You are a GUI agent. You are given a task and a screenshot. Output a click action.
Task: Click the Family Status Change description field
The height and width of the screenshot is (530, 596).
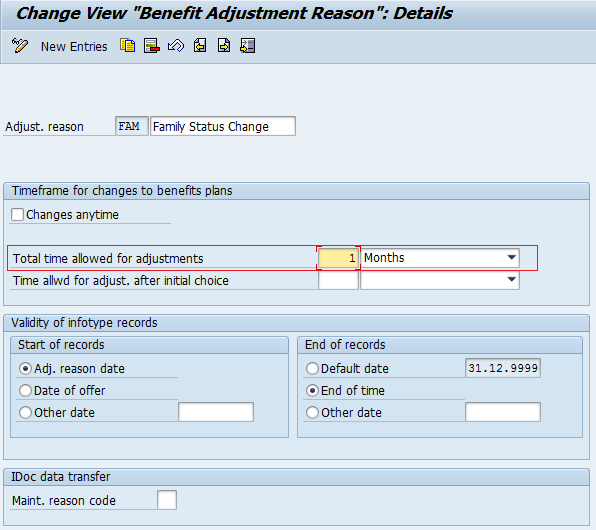(223, 126)
